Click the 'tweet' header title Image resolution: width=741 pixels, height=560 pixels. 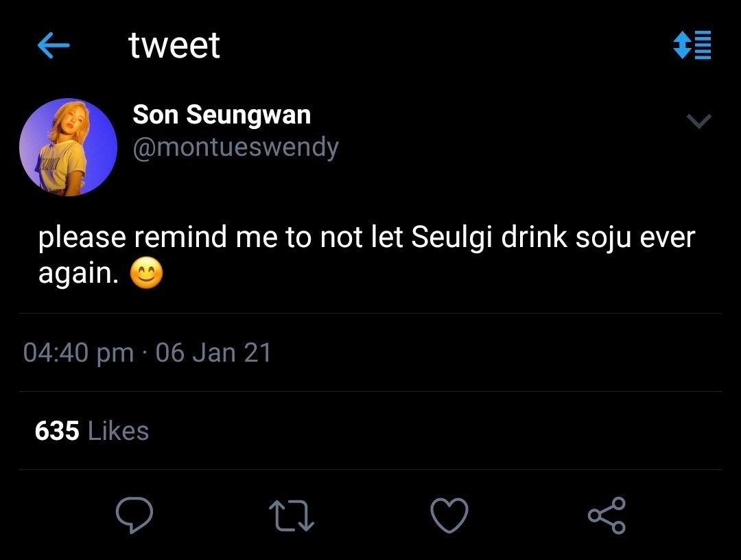click(174, 46)
